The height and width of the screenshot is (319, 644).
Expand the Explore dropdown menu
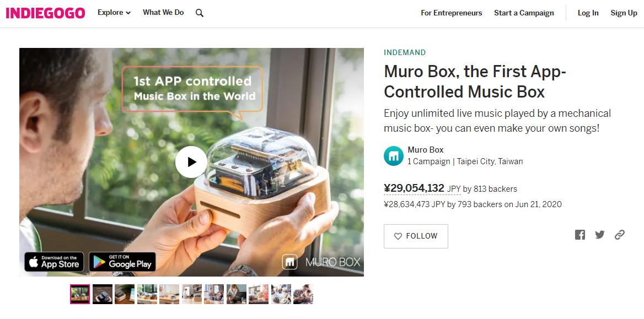(114, 13)
